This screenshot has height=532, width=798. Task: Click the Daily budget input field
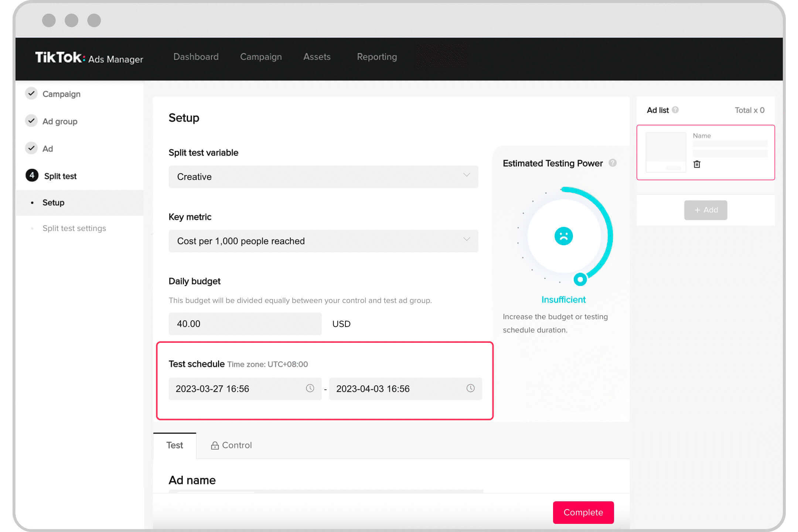(245, 324)
